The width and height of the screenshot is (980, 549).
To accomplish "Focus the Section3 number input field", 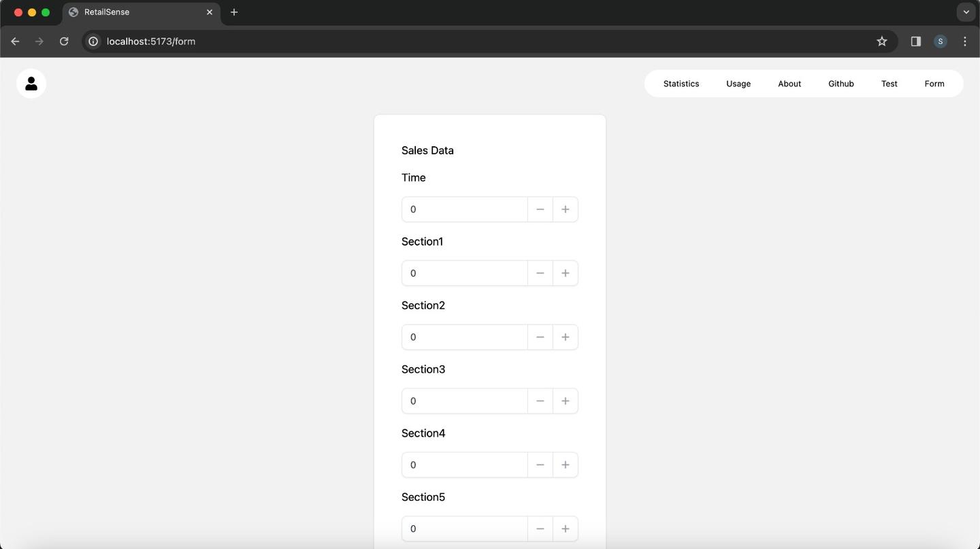I will (465, 401).
